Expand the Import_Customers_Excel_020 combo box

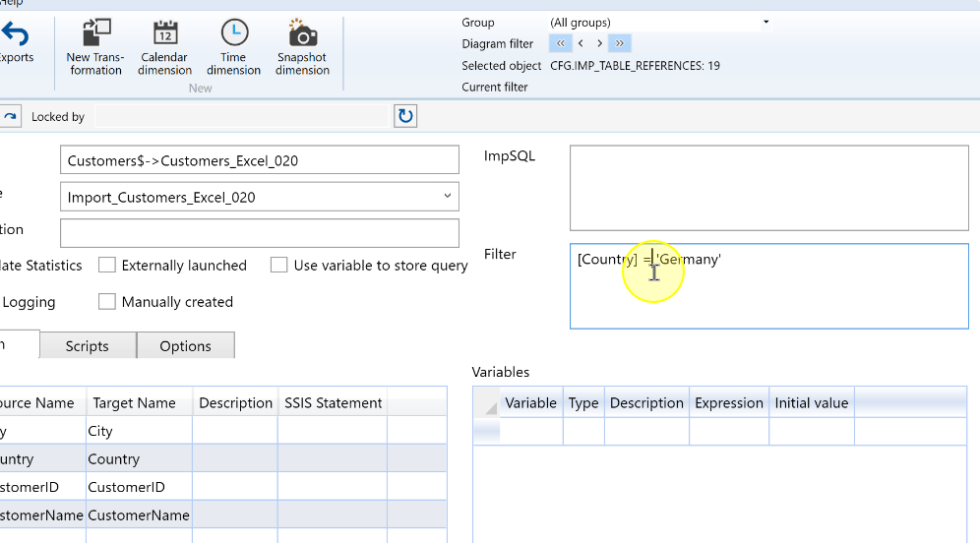click(x=448, y=196)
